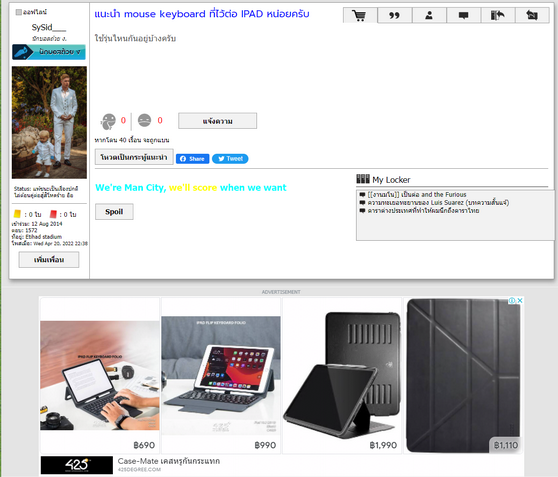The image size is (558, 477).
Task: Click the dislike face icon
Action: [x=144, y=120]
